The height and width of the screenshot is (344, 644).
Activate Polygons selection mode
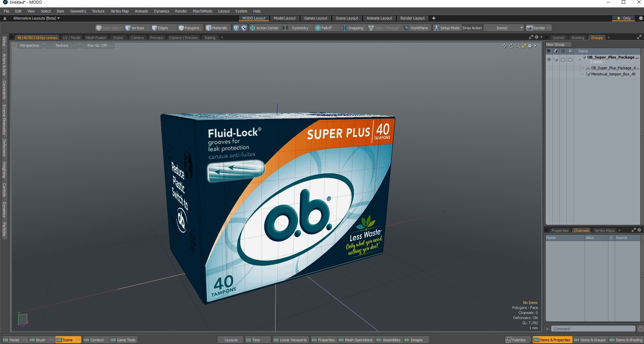(189, 28)
